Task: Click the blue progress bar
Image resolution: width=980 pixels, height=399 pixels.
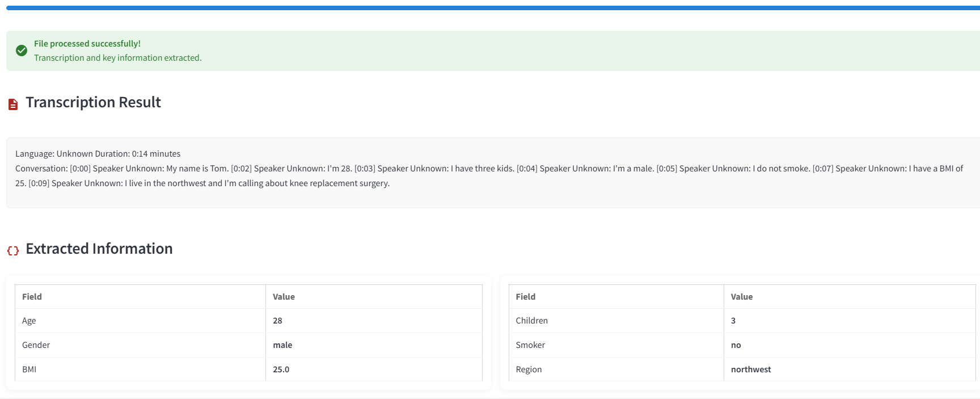Action: 493,8
